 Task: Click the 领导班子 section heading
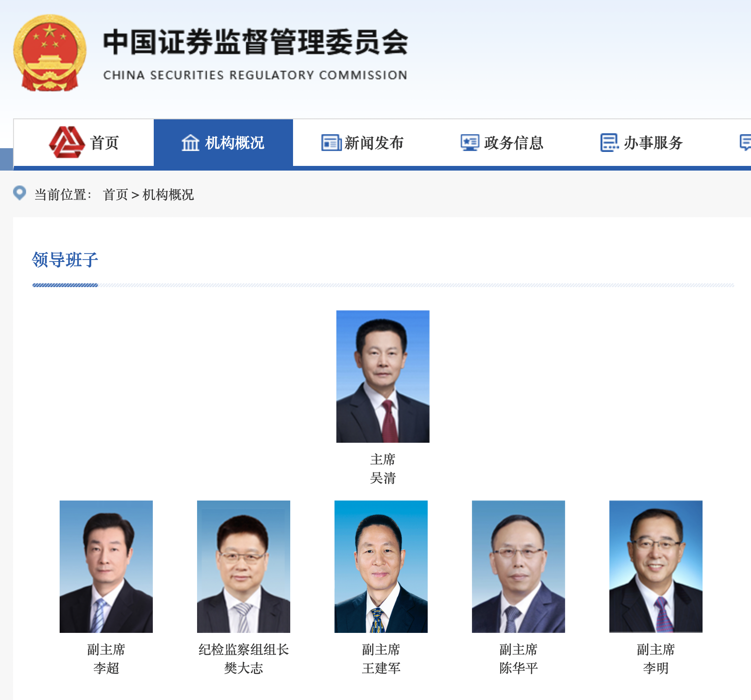(65, 260)
